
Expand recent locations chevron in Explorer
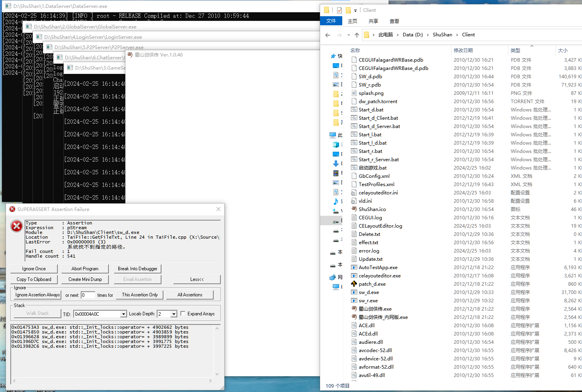[x=349, y=35]
